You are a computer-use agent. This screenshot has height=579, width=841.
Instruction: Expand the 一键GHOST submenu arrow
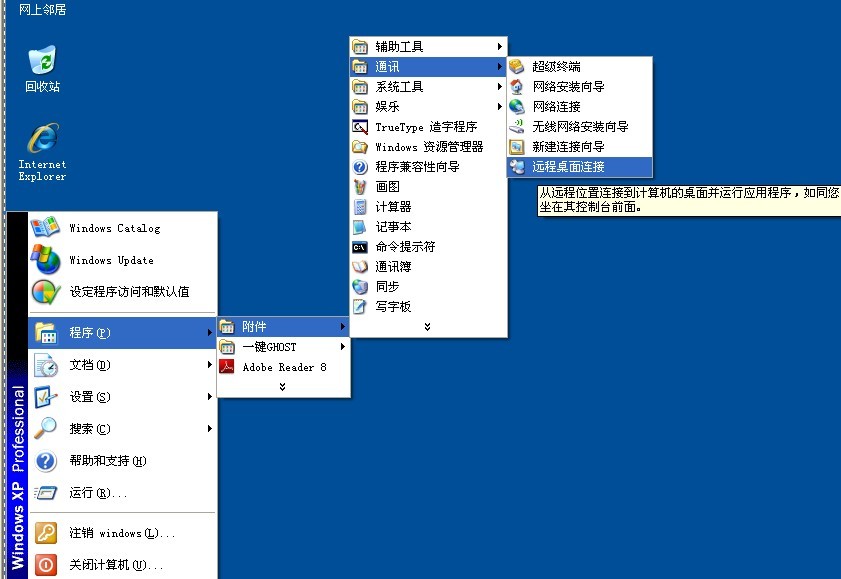[343, 347]
